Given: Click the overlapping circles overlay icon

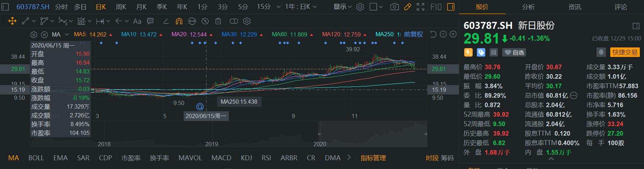Looking at the screenshot, I should (234, 21).
